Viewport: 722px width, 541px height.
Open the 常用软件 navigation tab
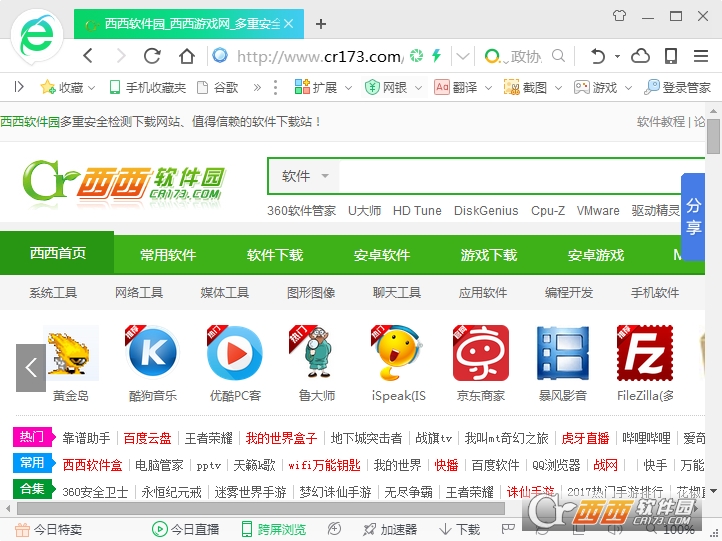pyautogui.click(x=168, y=255)
